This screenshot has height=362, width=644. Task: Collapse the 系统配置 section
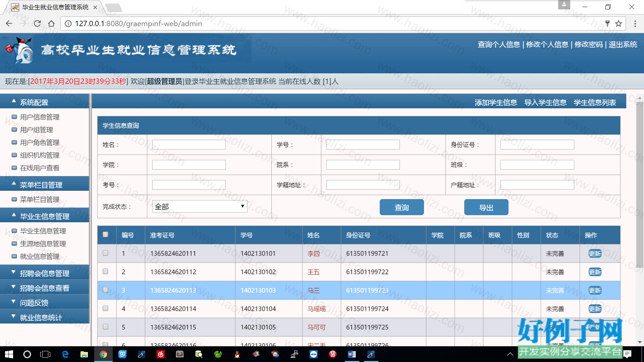[45, 102]
